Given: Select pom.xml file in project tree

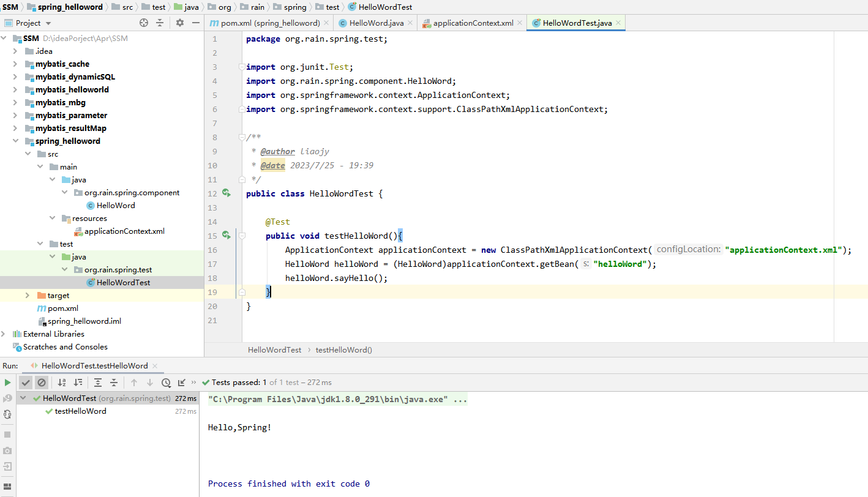Looking at the screenshot, I should pos(63,308).
